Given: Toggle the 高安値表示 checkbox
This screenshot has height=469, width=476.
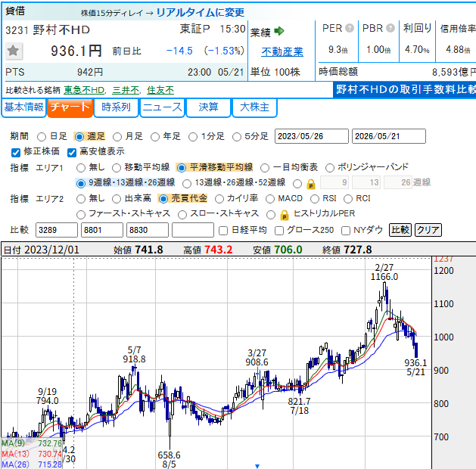Looking at the screenshot, I should (x=72, y=152).
